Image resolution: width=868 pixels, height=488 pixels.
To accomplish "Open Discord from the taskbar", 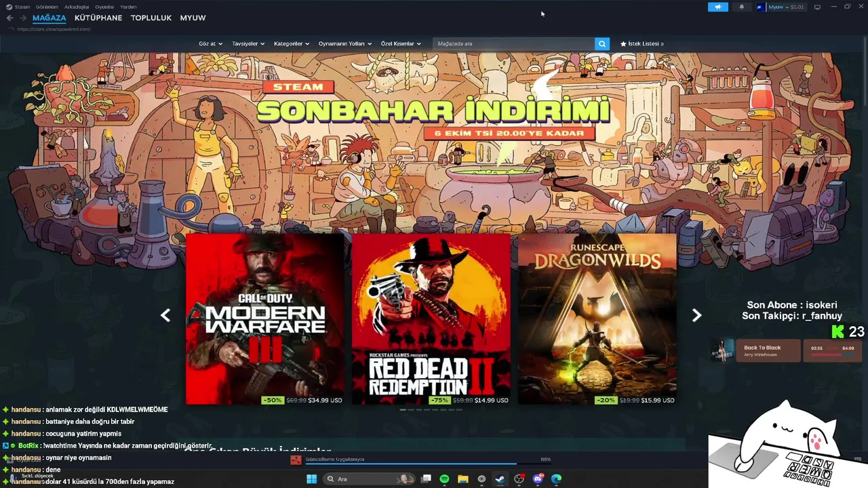I will [x=538, y=479].
